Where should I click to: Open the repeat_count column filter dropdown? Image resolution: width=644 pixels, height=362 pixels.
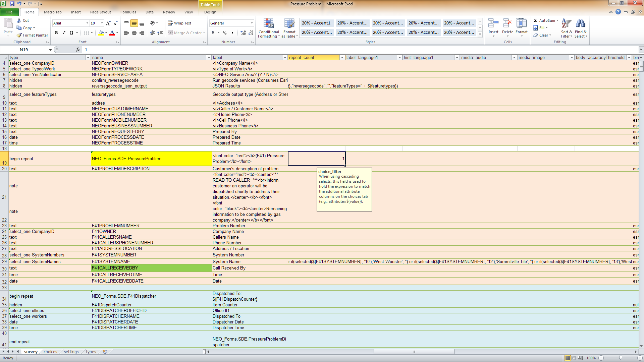point(342,58)
